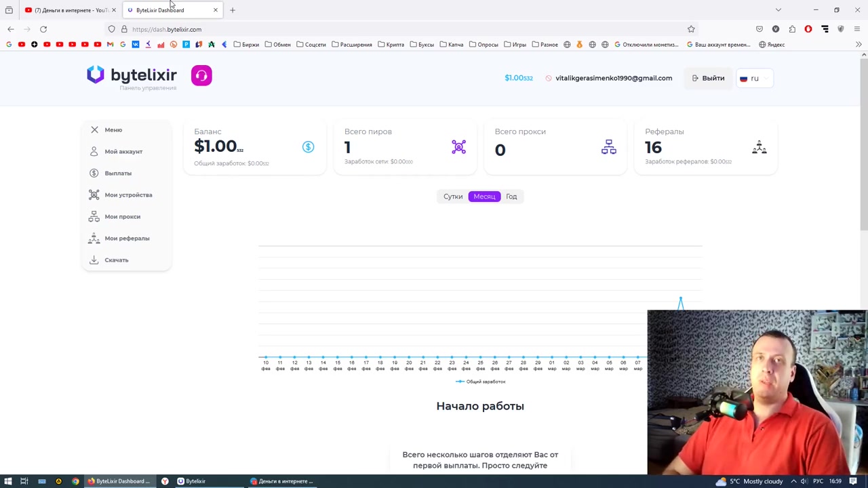Click the dollar icon in the Баланс card
868x488 pixels.
click(x=308, y=147)
